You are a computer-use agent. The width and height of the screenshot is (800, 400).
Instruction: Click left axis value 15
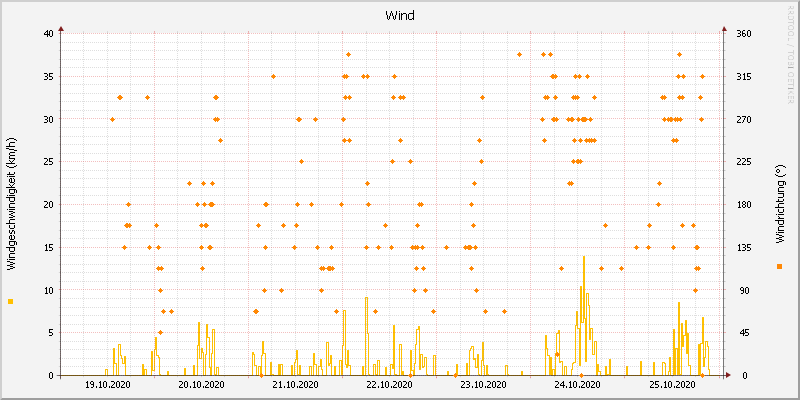(x=48, y=247)
